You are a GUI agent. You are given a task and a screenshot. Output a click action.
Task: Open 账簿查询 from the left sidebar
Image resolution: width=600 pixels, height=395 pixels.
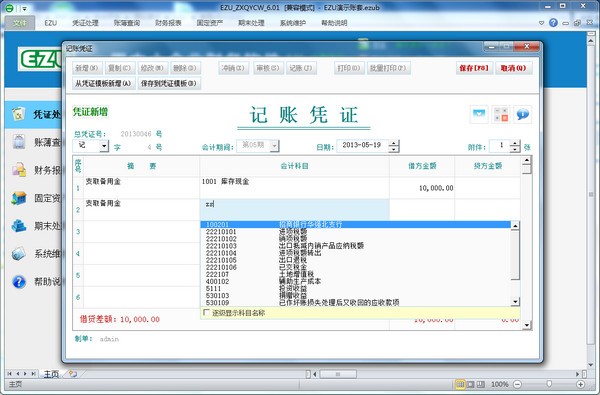(x=35, y=142)
